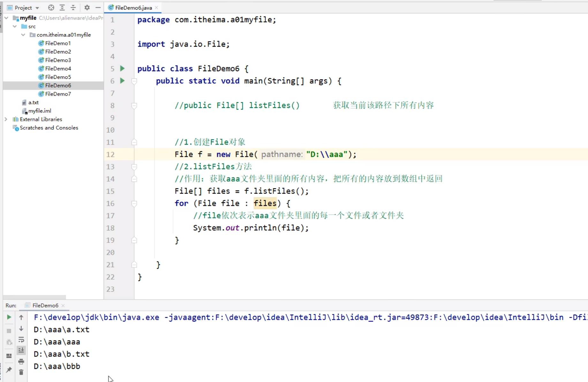The height and width of the screenshot is (382, 588).
Task: Collapse the src folder chevron
Action: (14, 26)
